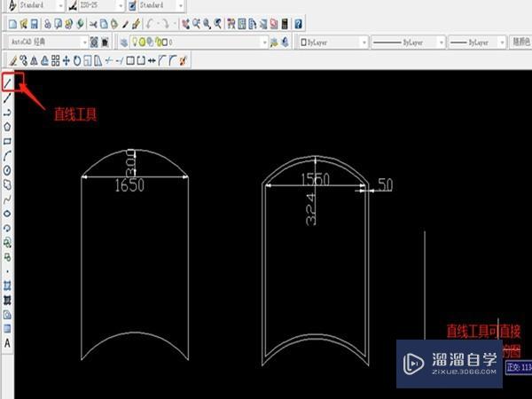This screenshot has width=532, height=399.
Task: Click the Trim tool
Action: 109,60
